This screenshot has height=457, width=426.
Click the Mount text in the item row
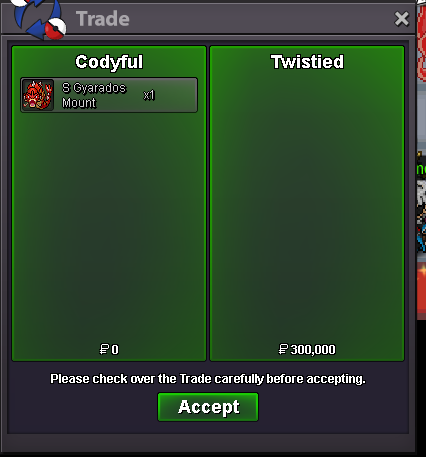click(79, 103)
